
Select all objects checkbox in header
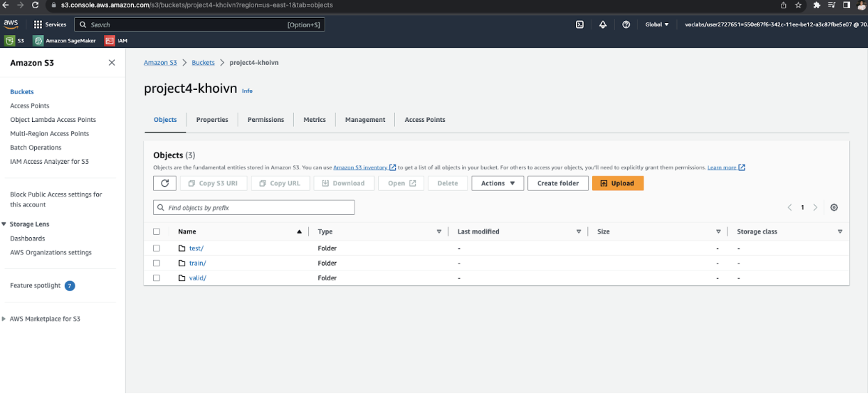point(157,231)
